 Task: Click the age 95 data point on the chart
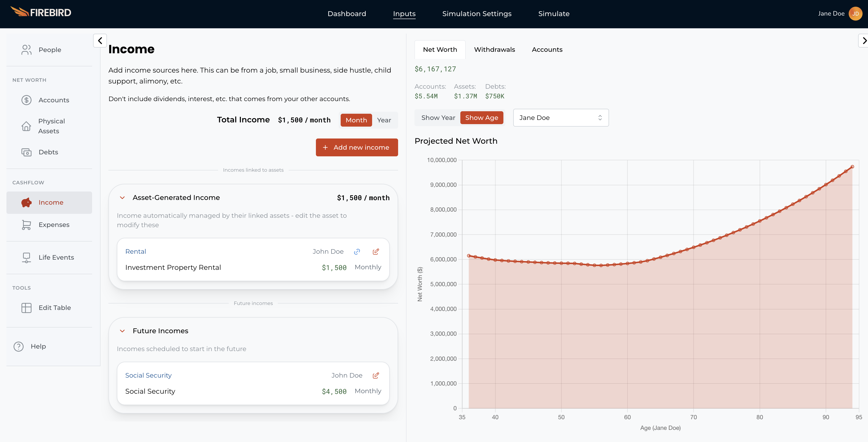(x=852, y=166)
